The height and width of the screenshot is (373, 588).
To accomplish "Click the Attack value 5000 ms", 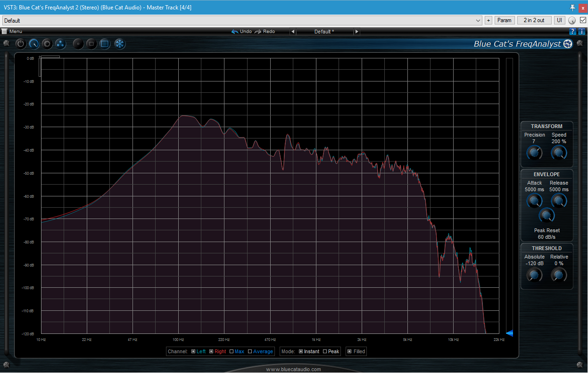I will [534, 189].
